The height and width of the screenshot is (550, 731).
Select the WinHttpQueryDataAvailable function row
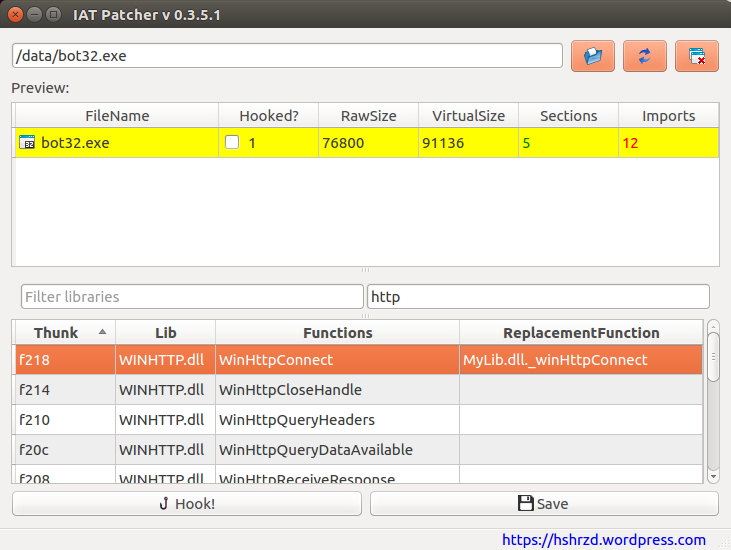pos(315,450)
